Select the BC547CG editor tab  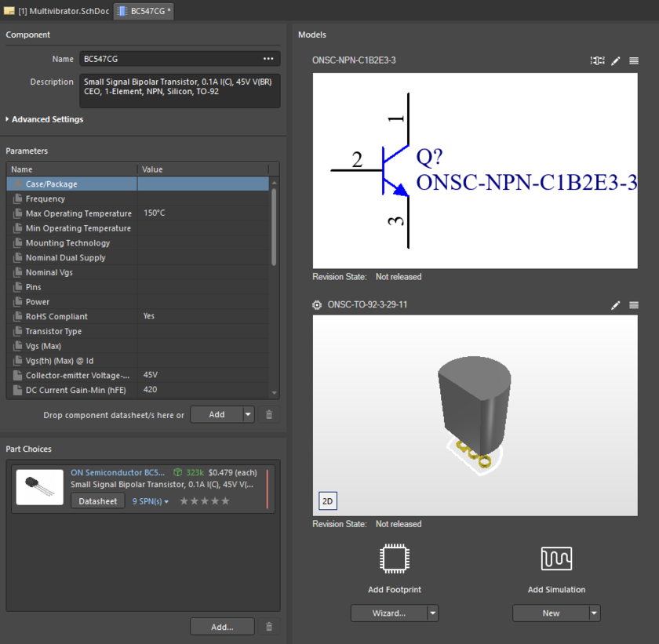[143, 12]
